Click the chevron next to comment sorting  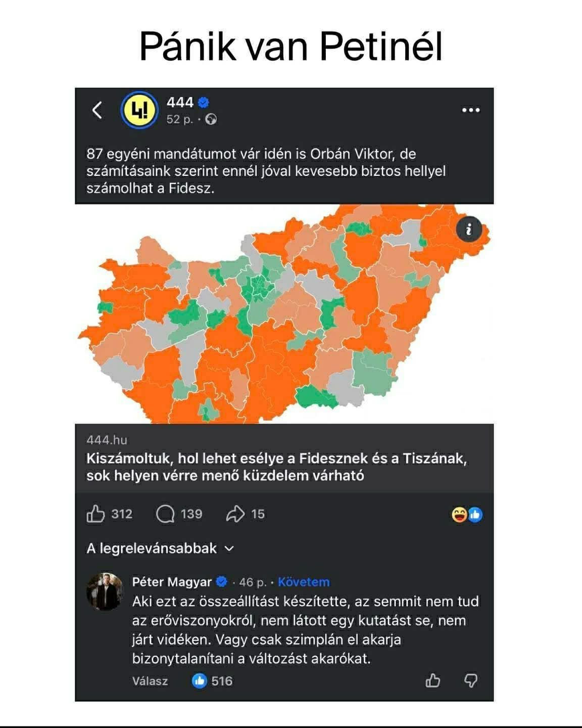[230, 548]
